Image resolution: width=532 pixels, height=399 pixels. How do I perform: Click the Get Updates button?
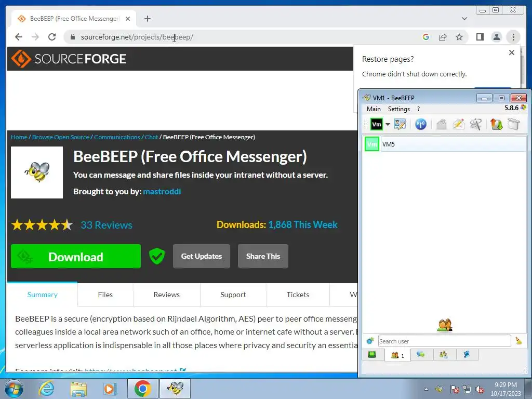202,256
